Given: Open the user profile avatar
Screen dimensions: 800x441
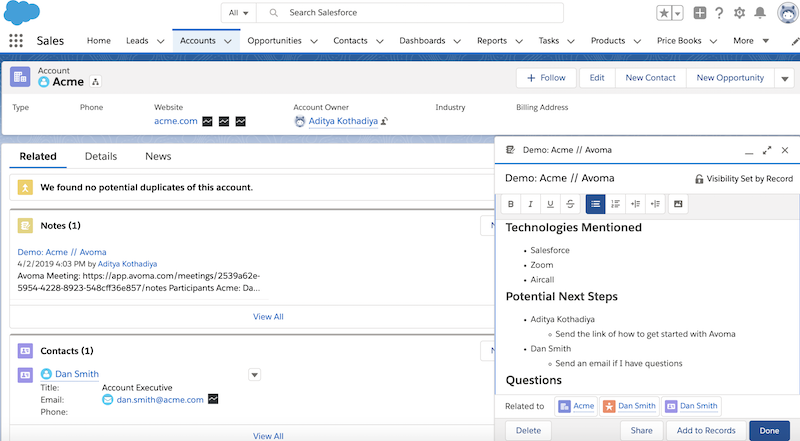Looking at the screenshot, I should 788,13.
